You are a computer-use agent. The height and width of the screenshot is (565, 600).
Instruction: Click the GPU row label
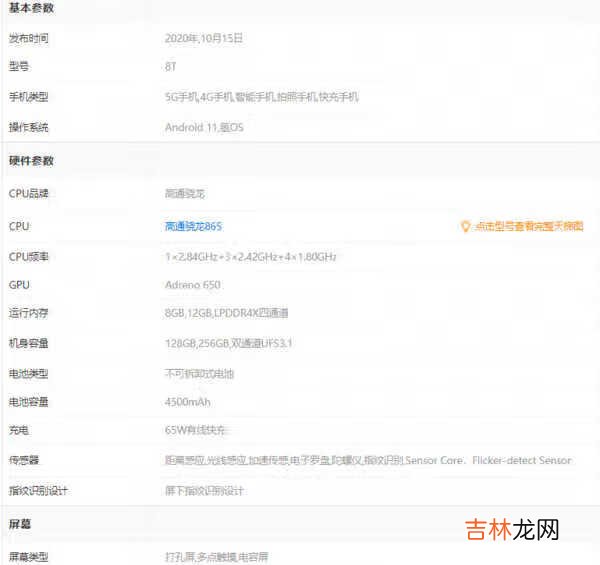pyautogui.click(x=19, y=285)
